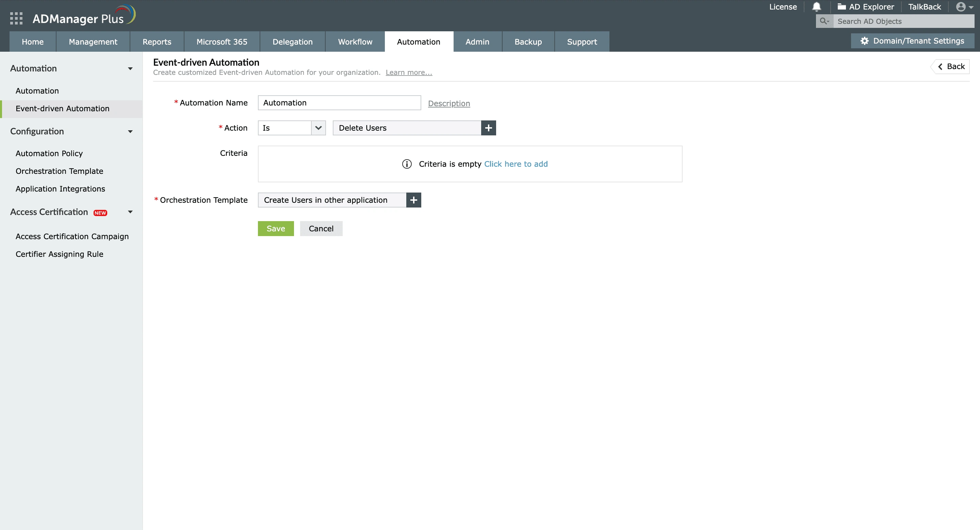Click the criteria info icon
This screenshot has width=980, height=530.
pos(407,164)
